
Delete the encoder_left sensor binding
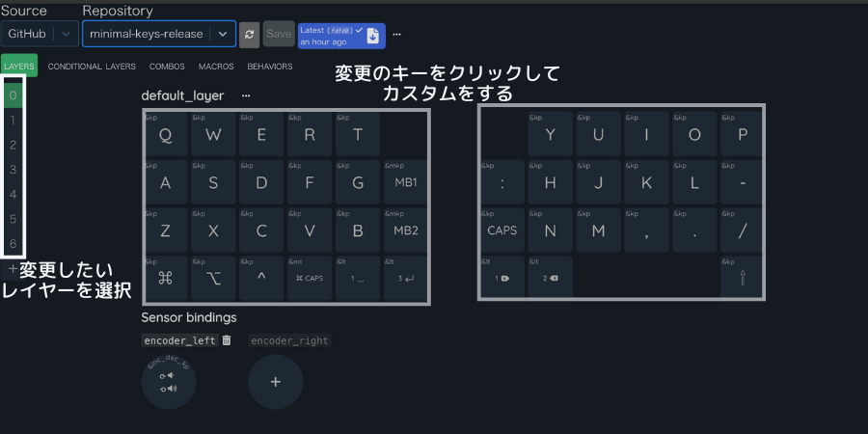point(227,340)
